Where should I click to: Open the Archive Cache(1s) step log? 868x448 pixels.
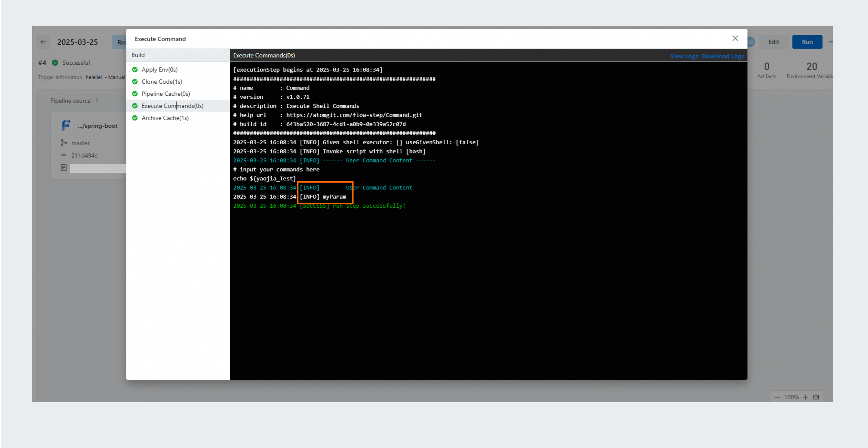[x=165, y=118]
